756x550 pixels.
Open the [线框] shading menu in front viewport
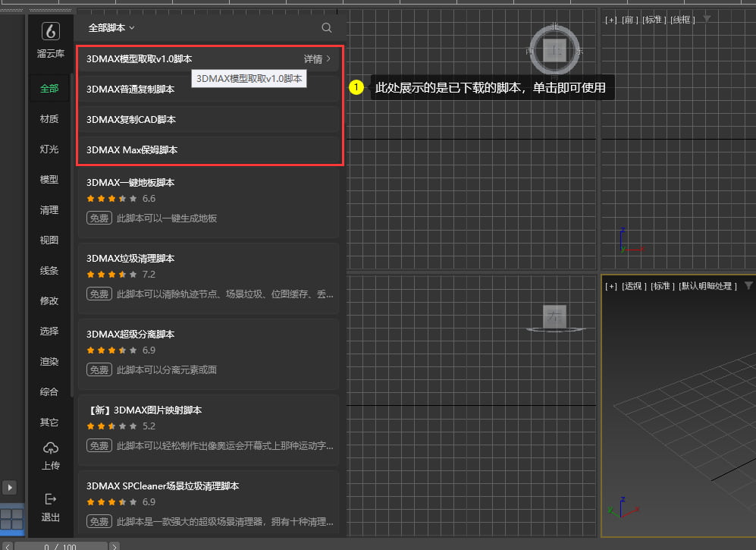click(x=682, y=20)
